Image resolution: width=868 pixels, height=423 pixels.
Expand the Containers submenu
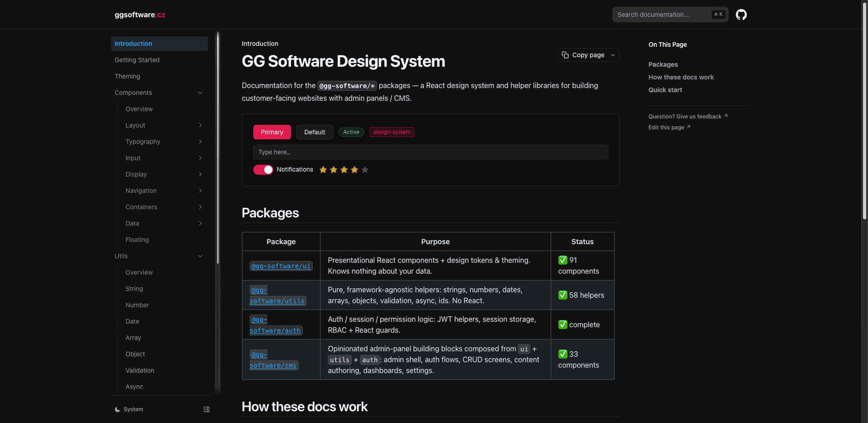pos(200,207)
